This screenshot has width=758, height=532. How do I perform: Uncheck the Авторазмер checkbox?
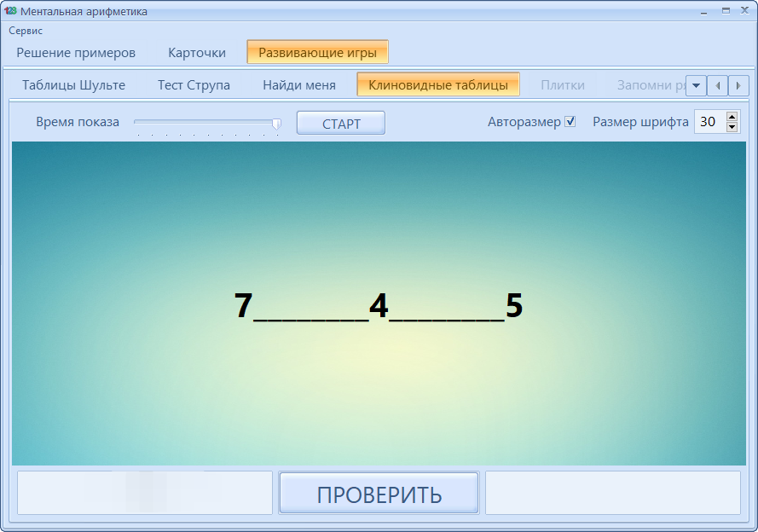(x=568, y=122)
